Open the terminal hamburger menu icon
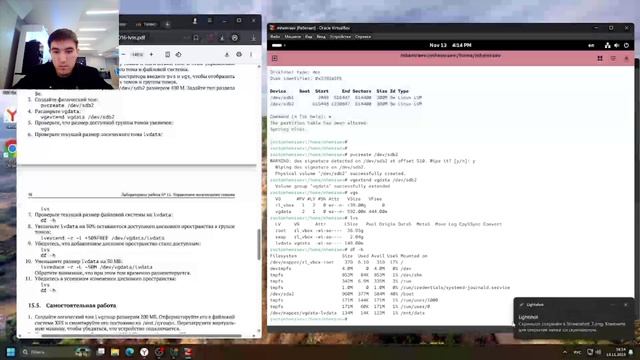The image size is (640, 360). click(613, 58)
